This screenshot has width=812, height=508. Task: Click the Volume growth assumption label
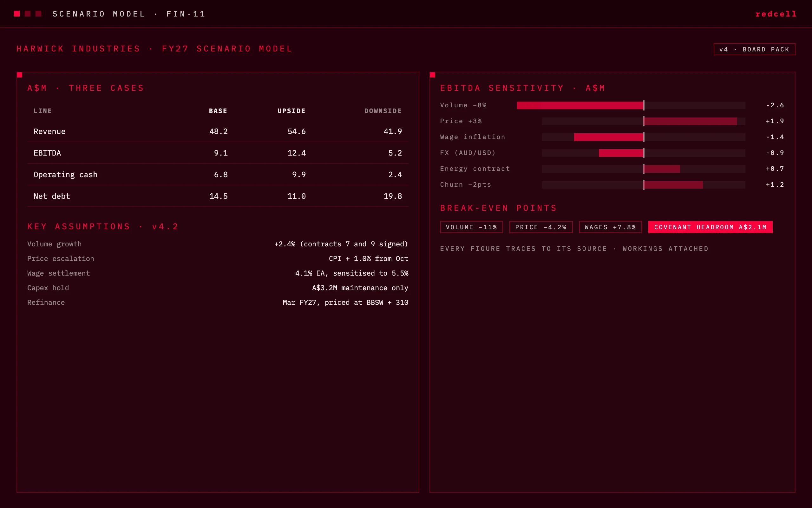pyautogui.click(x=54, y=244)
